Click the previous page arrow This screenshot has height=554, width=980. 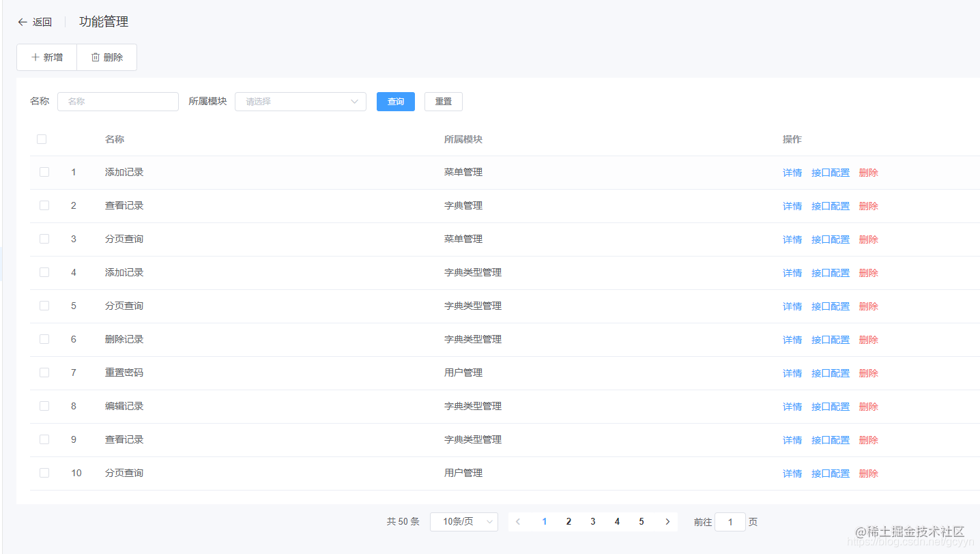(x=518, y=522)
